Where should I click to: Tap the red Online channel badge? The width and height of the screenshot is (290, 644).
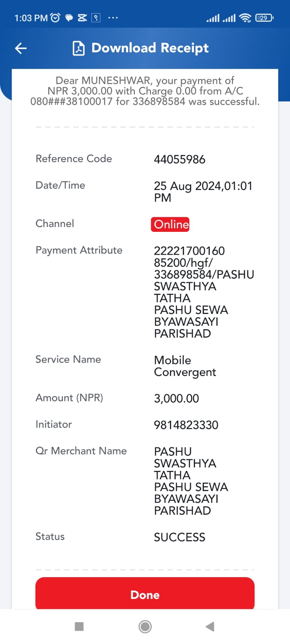point(170,224)
